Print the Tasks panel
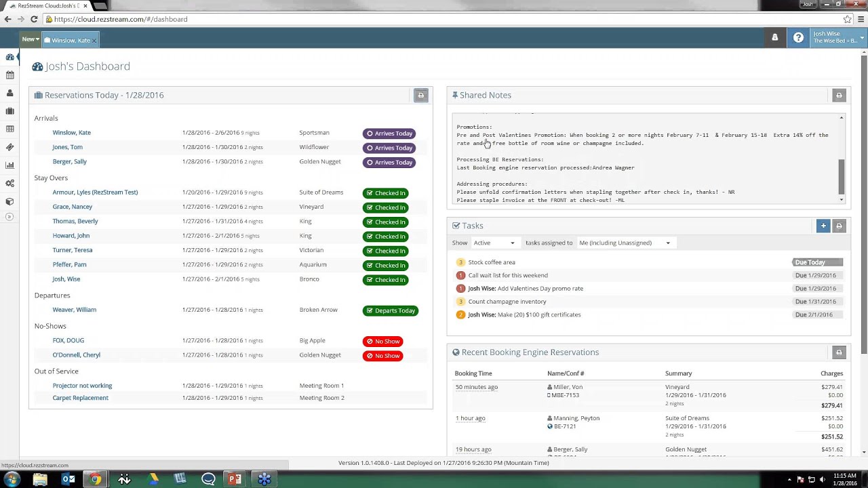 [x=839, y=226]
